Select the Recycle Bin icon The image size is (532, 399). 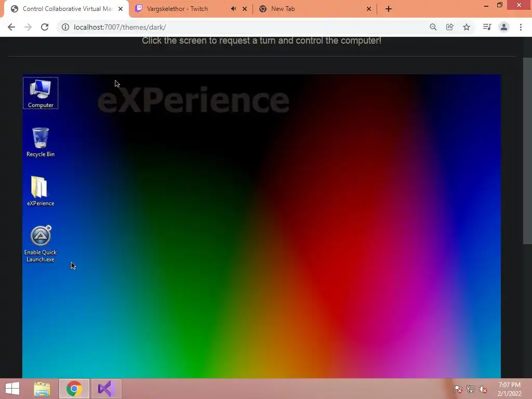41,142
